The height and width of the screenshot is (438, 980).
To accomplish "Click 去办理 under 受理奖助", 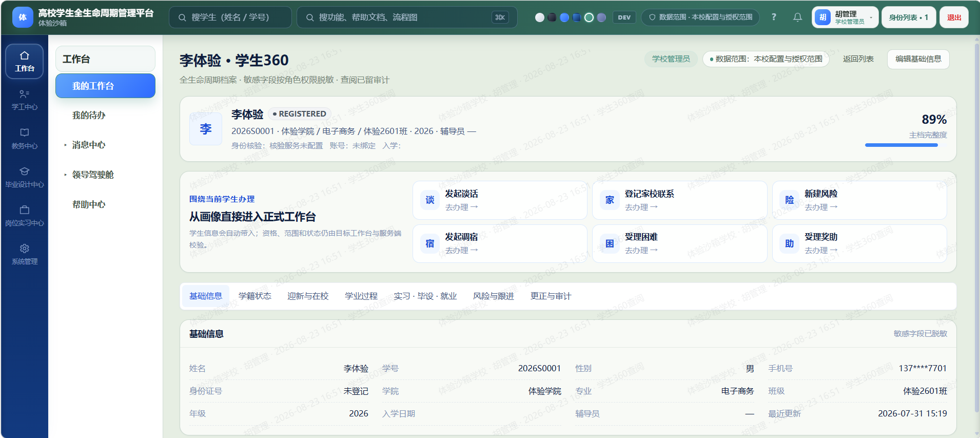I will (821, 250).
